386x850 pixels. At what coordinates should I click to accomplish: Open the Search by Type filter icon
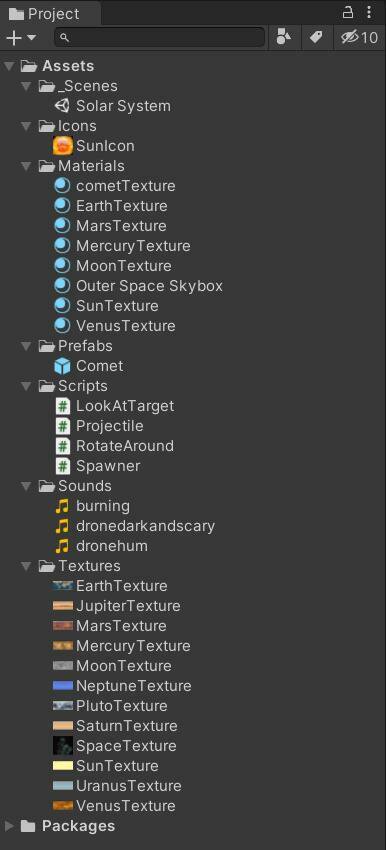[284, 37]
